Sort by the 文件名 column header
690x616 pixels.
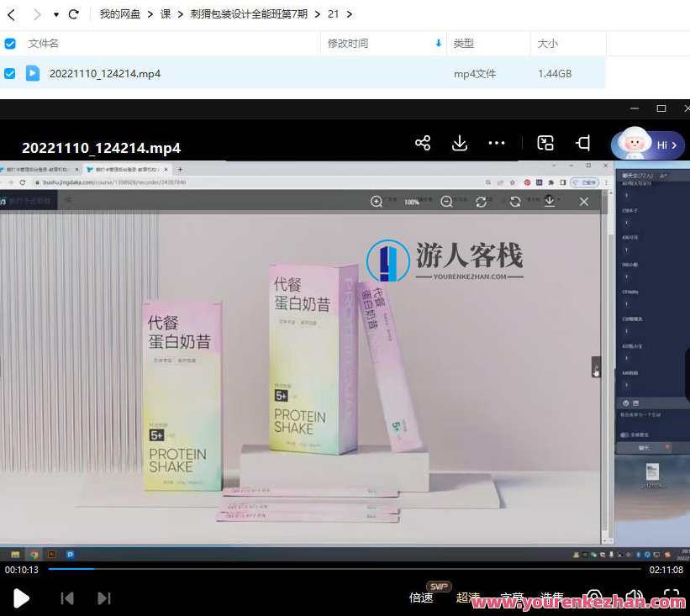[x=44, y=43]
